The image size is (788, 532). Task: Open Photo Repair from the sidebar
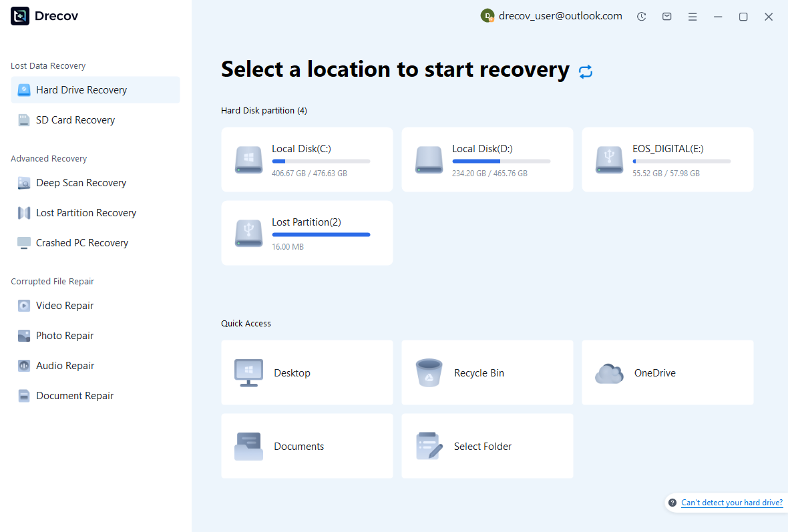(63, 335)
